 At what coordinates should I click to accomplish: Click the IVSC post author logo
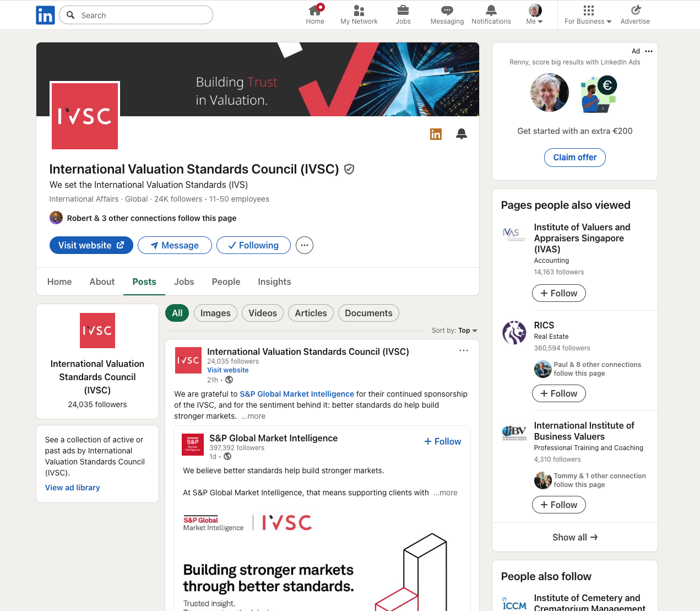[188, 360]
